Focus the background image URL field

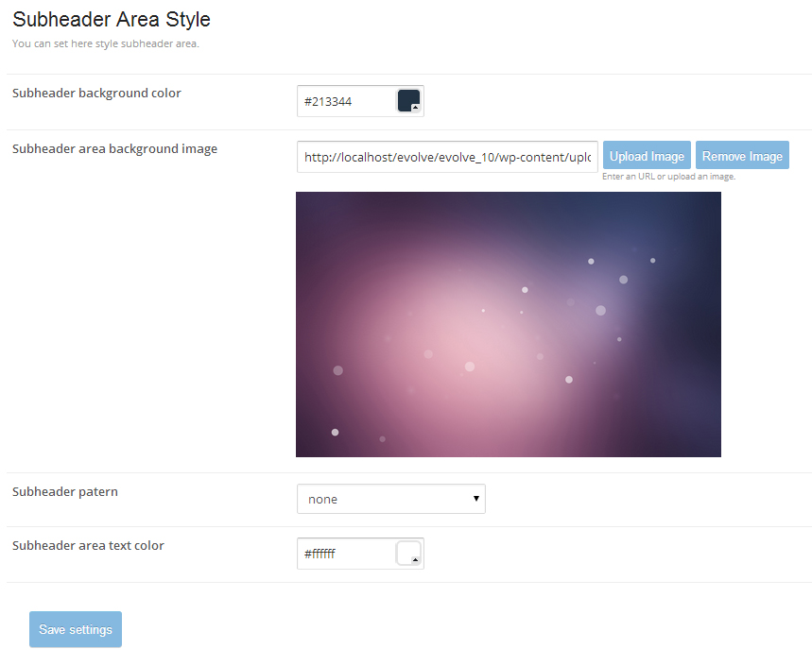click(447, 157)
